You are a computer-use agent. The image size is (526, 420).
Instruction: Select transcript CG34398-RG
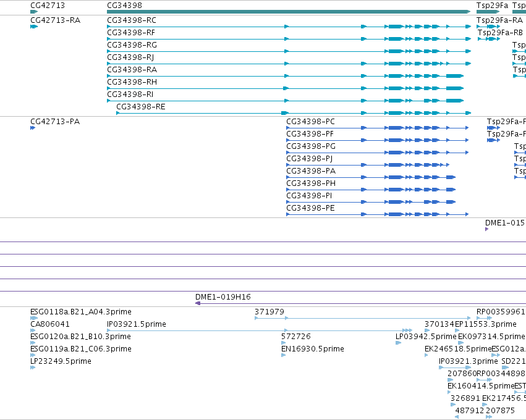132,45
